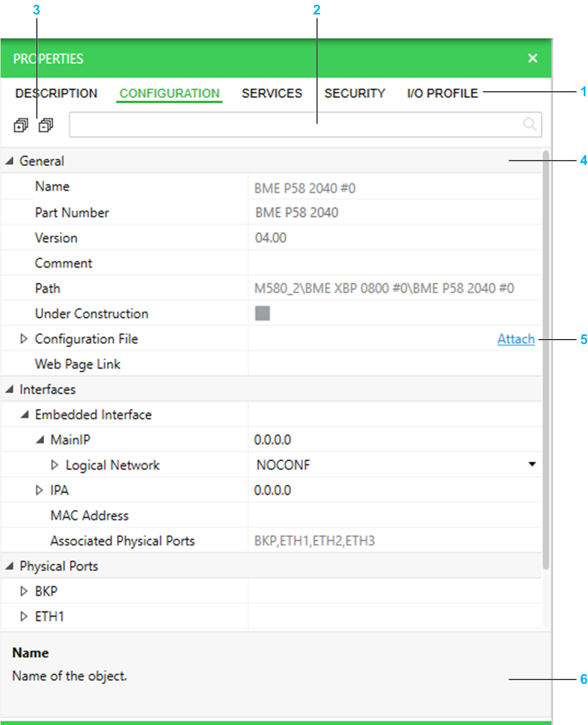Open the Logical Network NOCONF dropdown

point(532,465)
